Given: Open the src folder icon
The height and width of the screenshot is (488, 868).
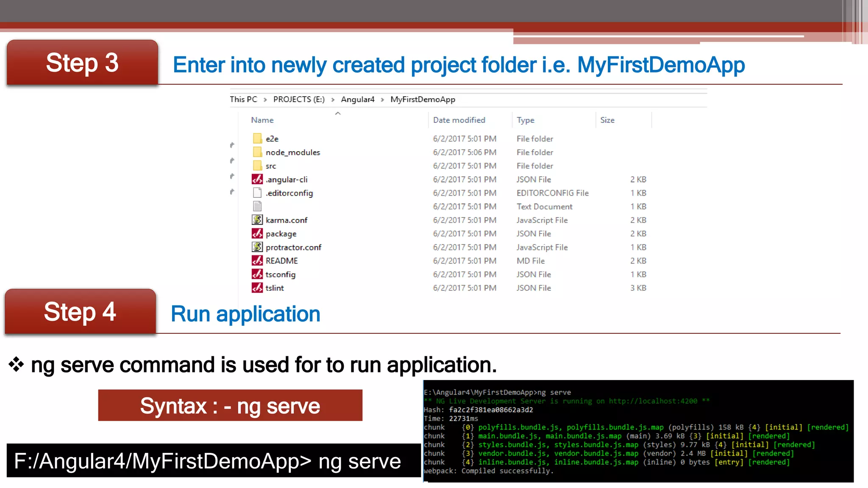Looking at the screenshot, I should pos(257,166).
